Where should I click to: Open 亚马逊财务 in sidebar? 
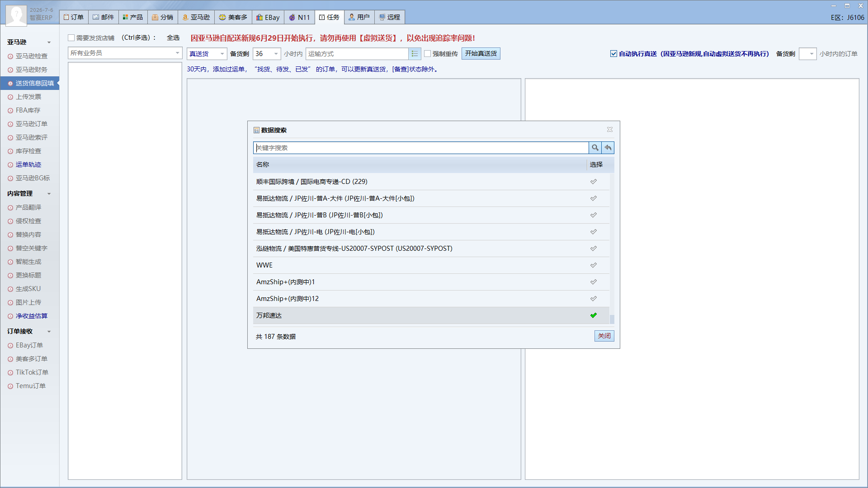tap(31, 70)
